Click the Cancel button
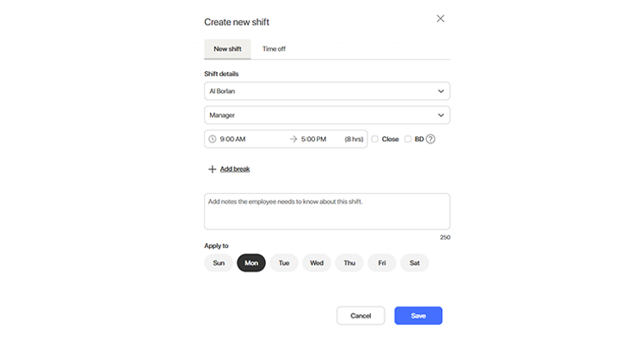This screenshot has height=364, width=642. coord(361,316)
